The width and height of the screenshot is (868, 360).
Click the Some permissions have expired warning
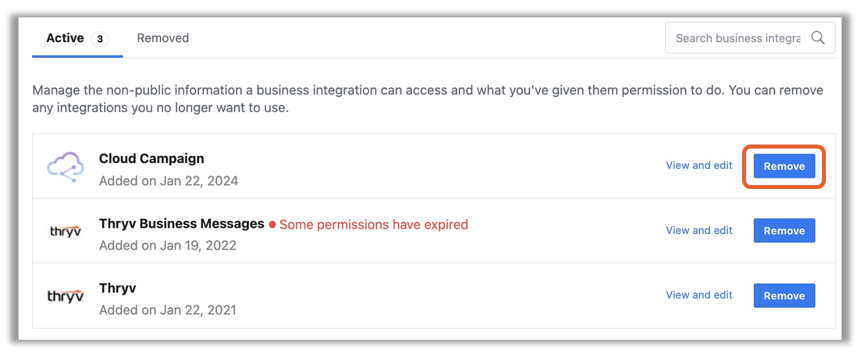[373, 225]
